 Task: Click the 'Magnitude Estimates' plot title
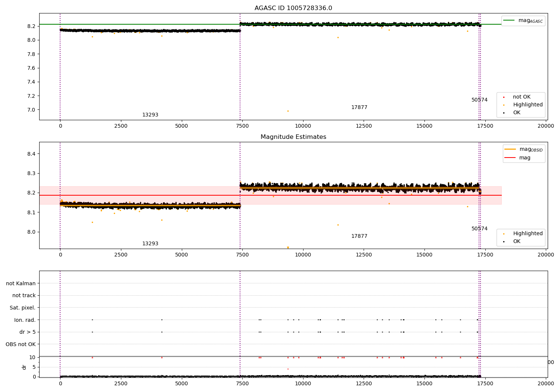(x=293, y=137)
